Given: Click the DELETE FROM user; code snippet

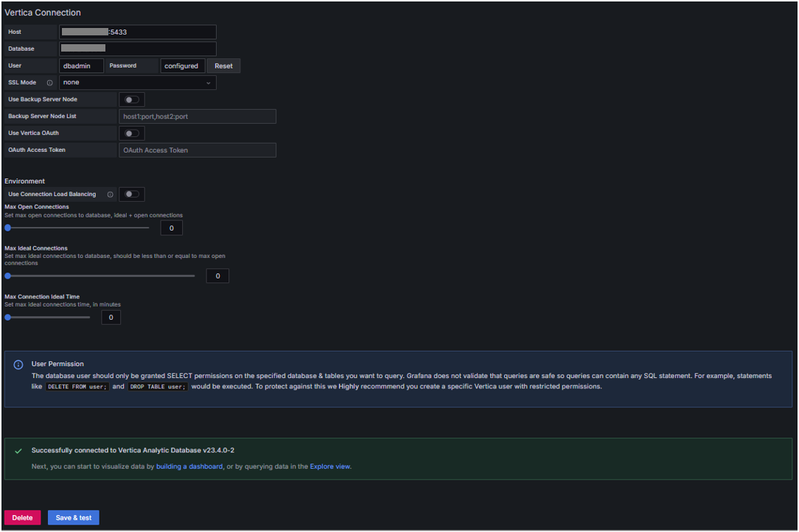Looking at the screenshot, I should (x=77, y=387).
